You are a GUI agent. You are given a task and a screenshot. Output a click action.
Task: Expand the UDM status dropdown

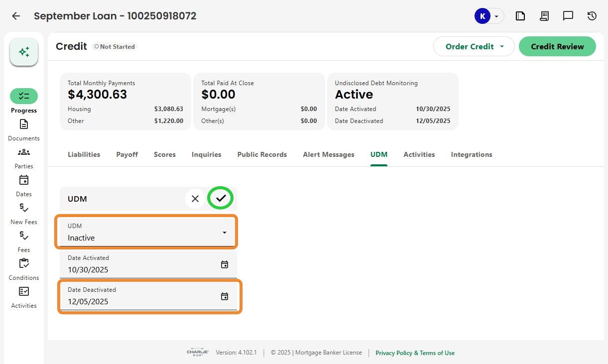click(x=224, y=233)
